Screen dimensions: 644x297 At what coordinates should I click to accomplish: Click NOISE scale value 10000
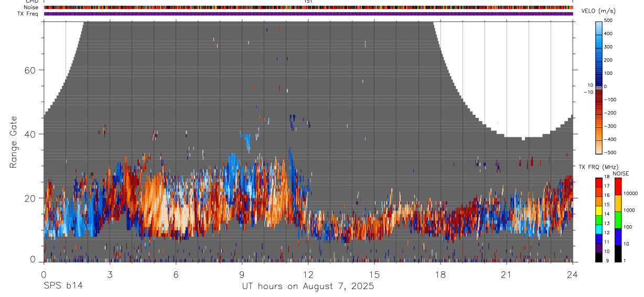tap(630, 193)
